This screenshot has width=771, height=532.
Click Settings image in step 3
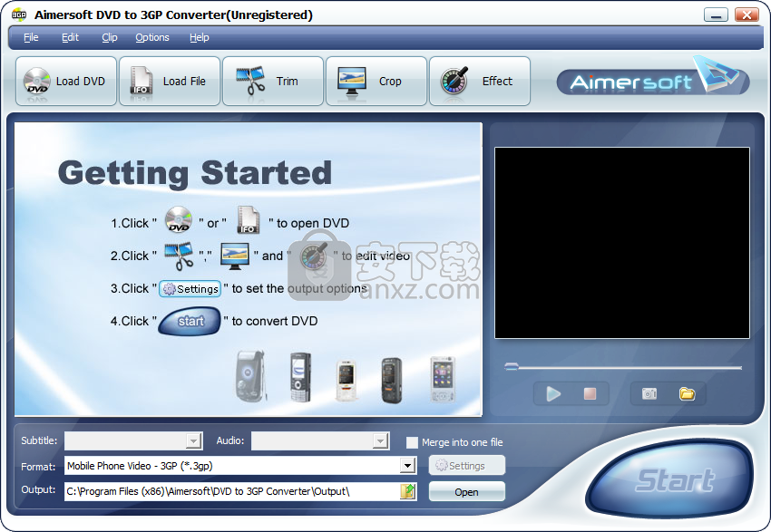190,289
